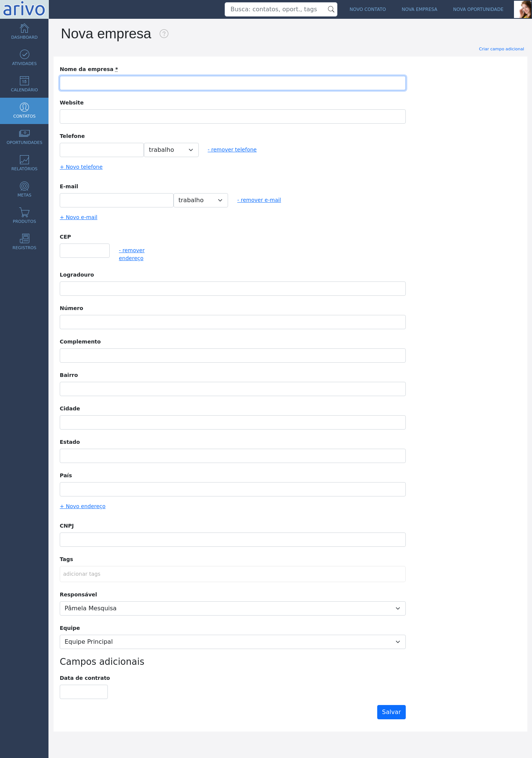The image size is (532, 758).
Task: Click the arivo logo
Action: 24,9
